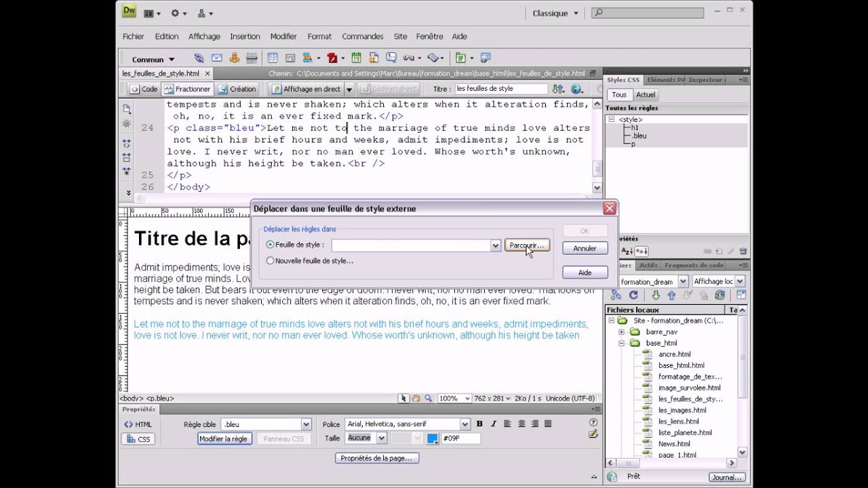Insert horizontal rule icon in Commun toolbar

(x=252, y=58)
